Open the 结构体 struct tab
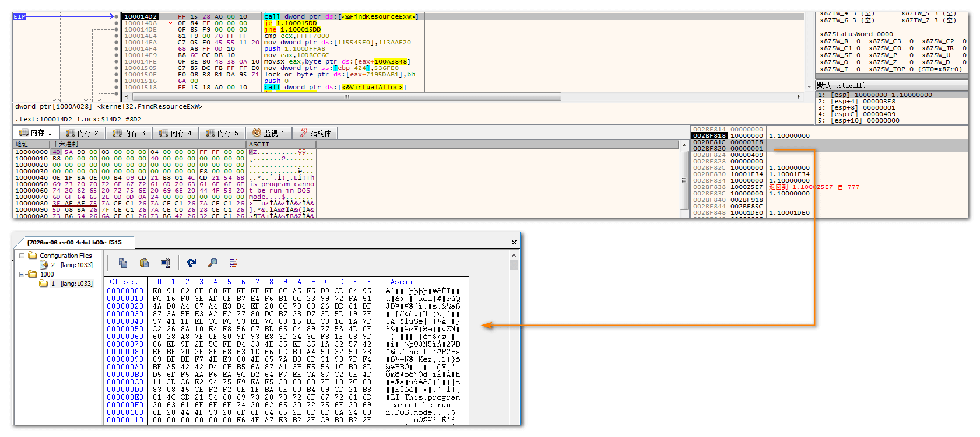980x437 pixels. [315, 133]
